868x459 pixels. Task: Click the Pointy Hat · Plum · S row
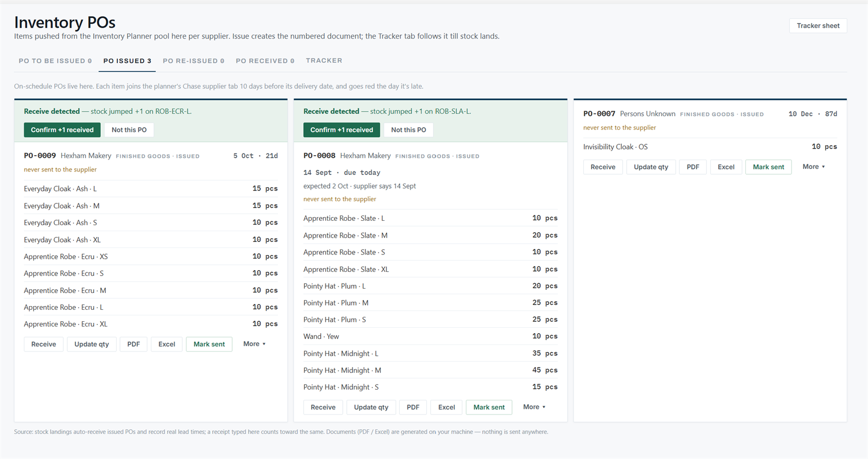click(430, 320)
